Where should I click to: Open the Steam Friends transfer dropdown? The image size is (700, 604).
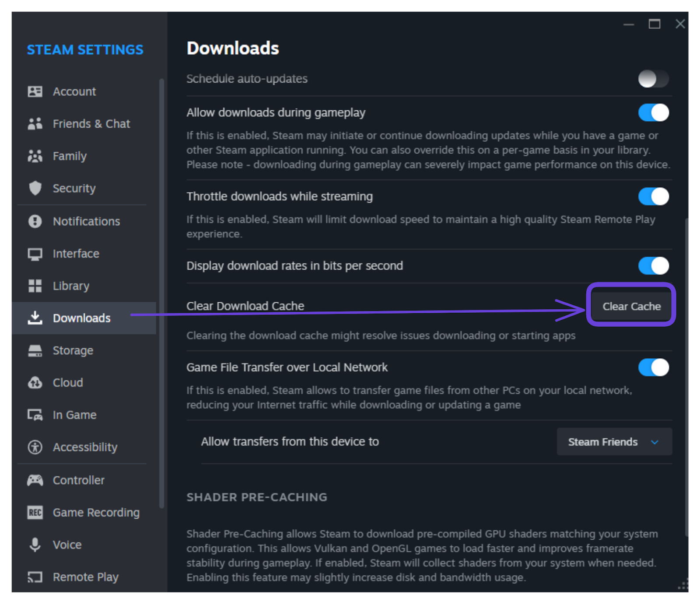click(x=614, y=442)
